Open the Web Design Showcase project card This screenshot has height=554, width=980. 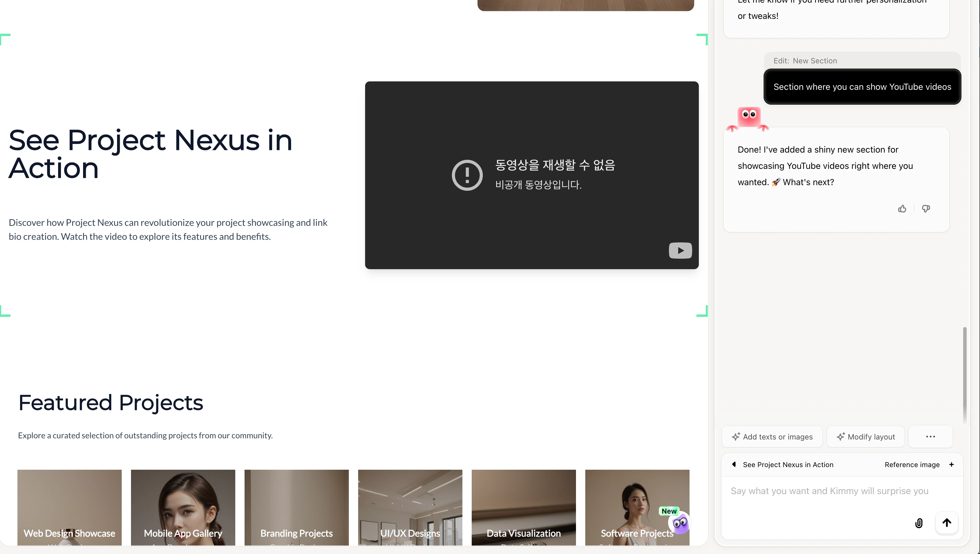[69, 507]
